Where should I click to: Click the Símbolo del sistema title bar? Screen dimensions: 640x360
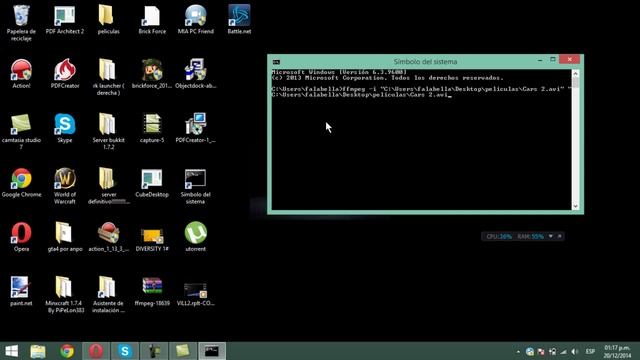tap(425, 62)
